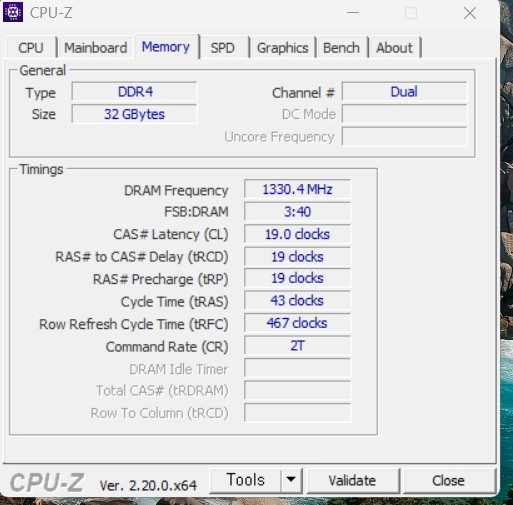Screen dimensions: 513x505
Task: Select the 43 clocks tRAS value
Action: click(297, 301)
